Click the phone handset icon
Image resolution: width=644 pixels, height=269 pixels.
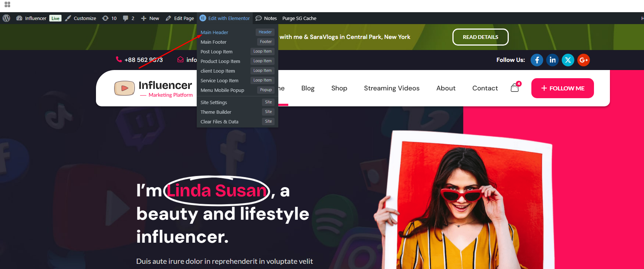pyautogui.click(x=119, y=59)
